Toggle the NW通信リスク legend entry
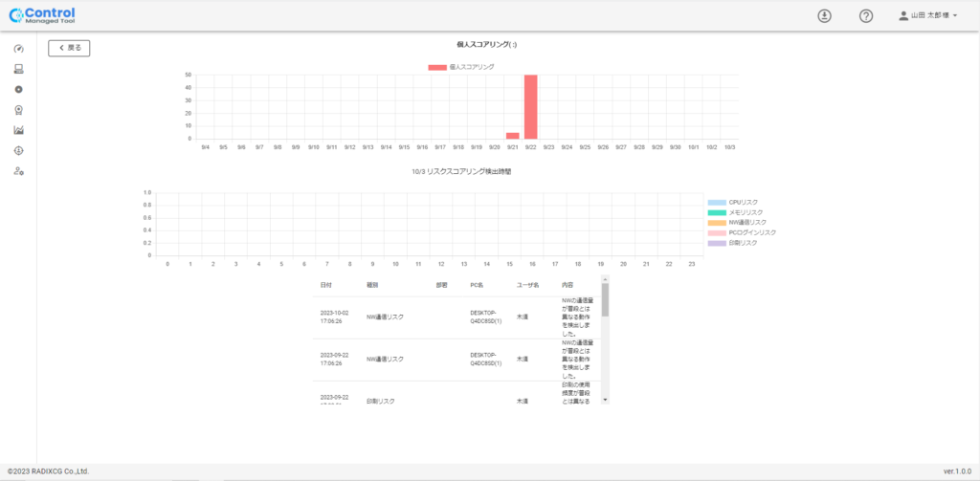Viewport: 980px width, 481px height. tap(737, 223)
